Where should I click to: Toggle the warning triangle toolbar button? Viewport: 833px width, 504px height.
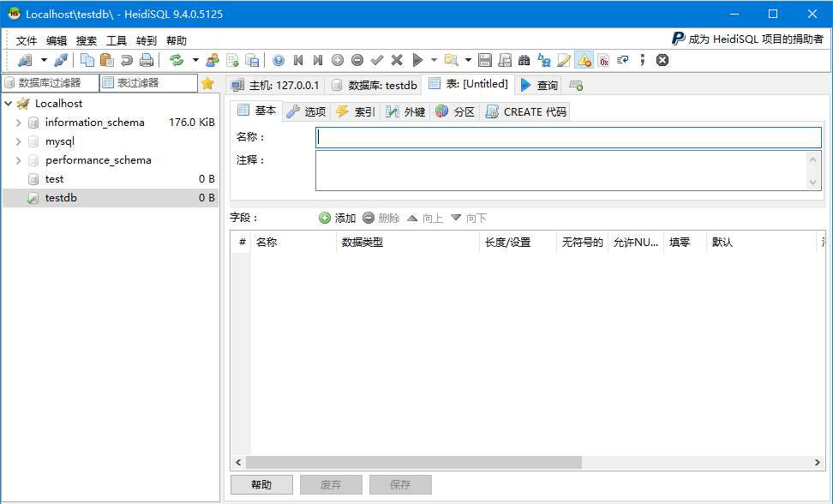click(584, 60)
